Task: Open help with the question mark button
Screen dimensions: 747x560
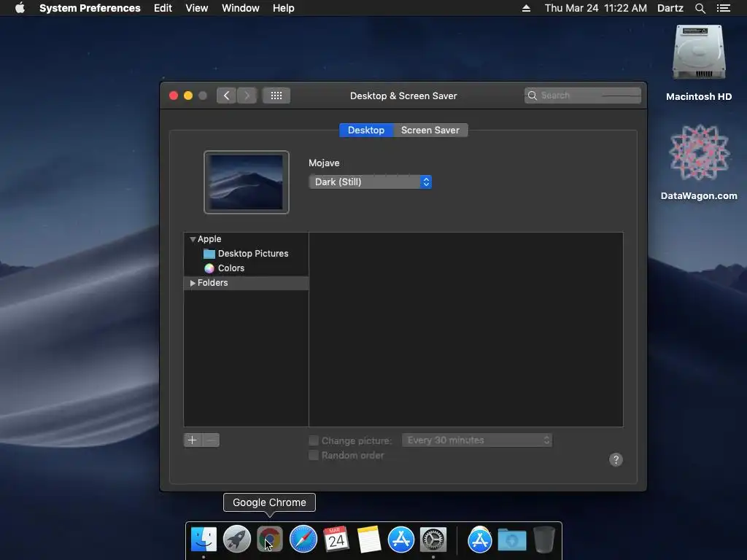Action: point(616,459)
